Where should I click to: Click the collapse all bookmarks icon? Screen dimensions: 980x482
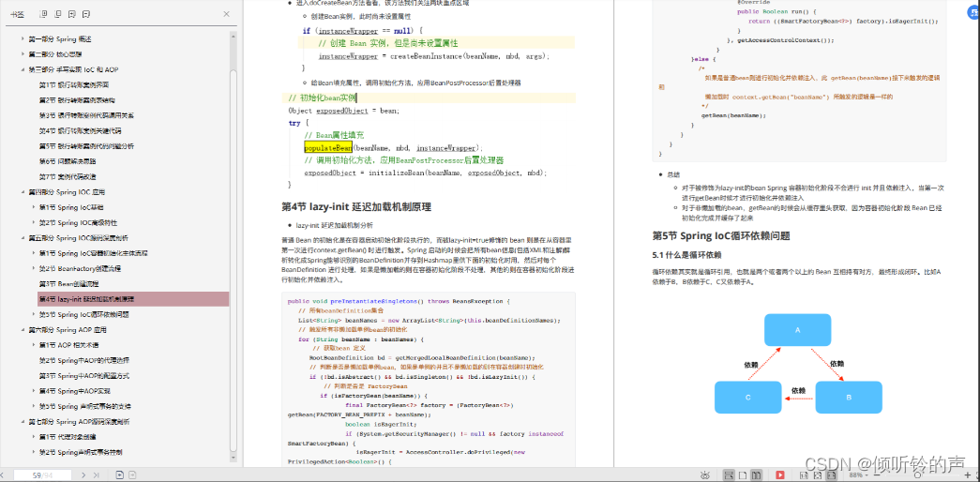pyautogui.click(x=57, y=14)
